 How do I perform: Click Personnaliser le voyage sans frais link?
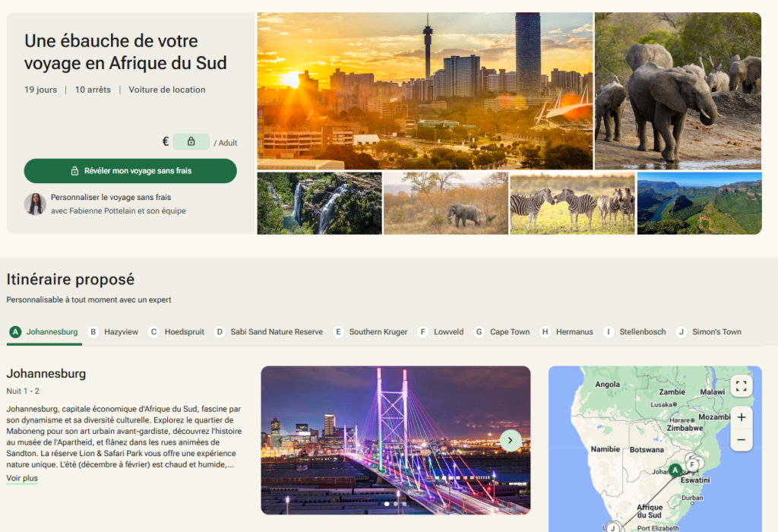[111, 197]
